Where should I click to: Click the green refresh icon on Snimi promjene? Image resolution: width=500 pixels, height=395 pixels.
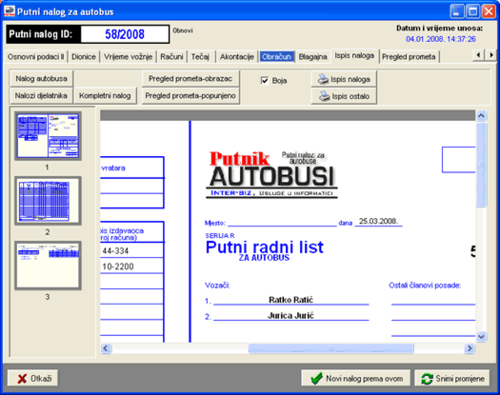427,379
